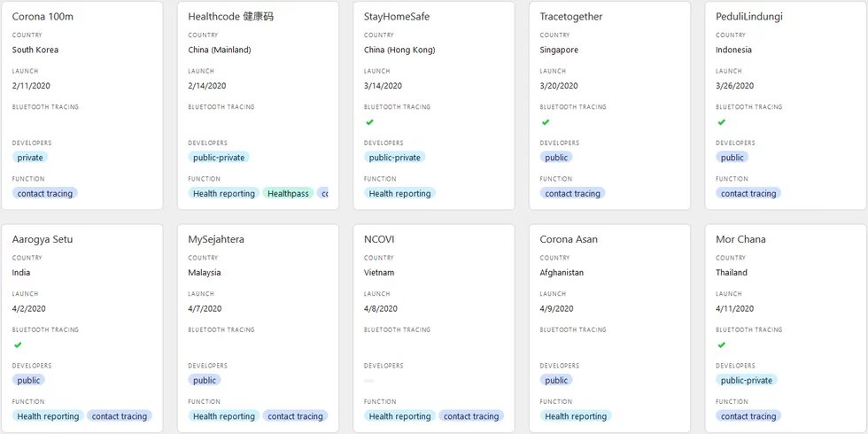Click the Health reporting tag on NCOVI
Image resolution: width=868 pixels, height=434 pixels.
pyautogui.click(x=399, y=415)
